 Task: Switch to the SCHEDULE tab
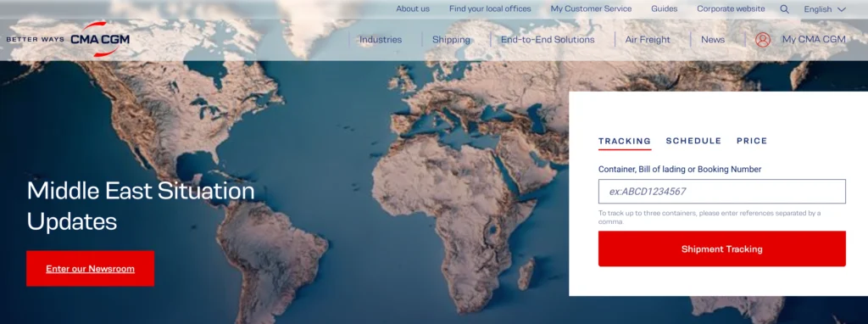click(x=693, y=142)
